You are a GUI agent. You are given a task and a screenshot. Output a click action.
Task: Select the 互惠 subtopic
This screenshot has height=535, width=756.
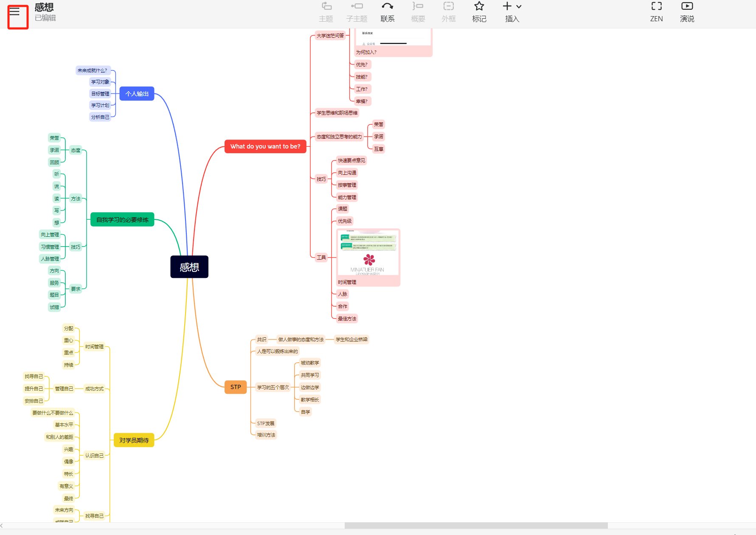[379, 149]
